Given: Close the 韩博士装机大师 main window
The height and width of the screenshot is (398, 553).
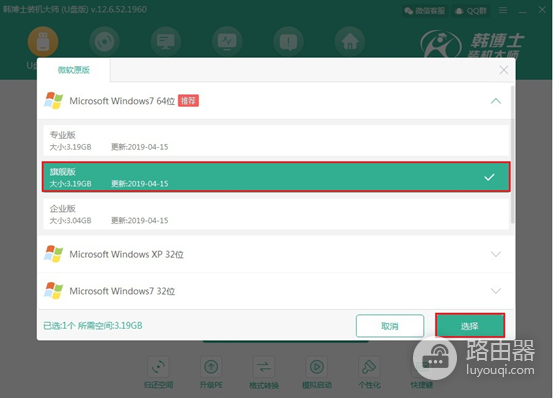Looking at the screenshot, I should click(x=542, y=10).
